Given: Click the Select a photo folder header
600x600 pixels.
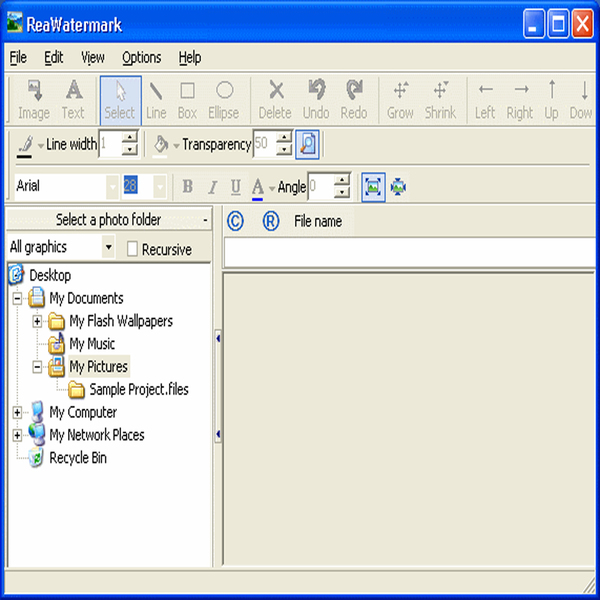Looking at the screenshot, I should tap(108, 220).
